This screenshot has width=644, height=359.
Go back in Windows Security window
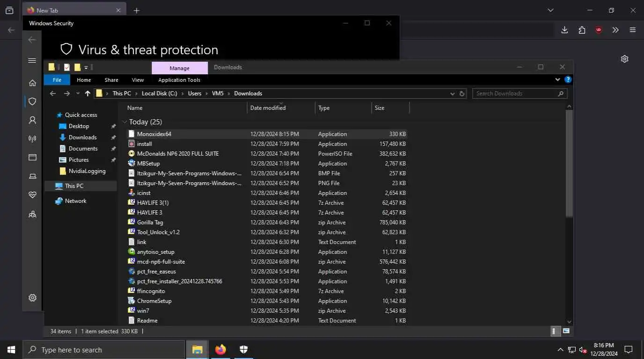pyautogui.click(x=32, y=40)
